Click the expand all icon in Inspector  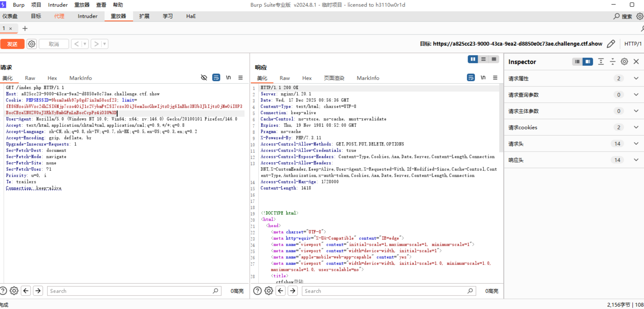coord(601,62)
